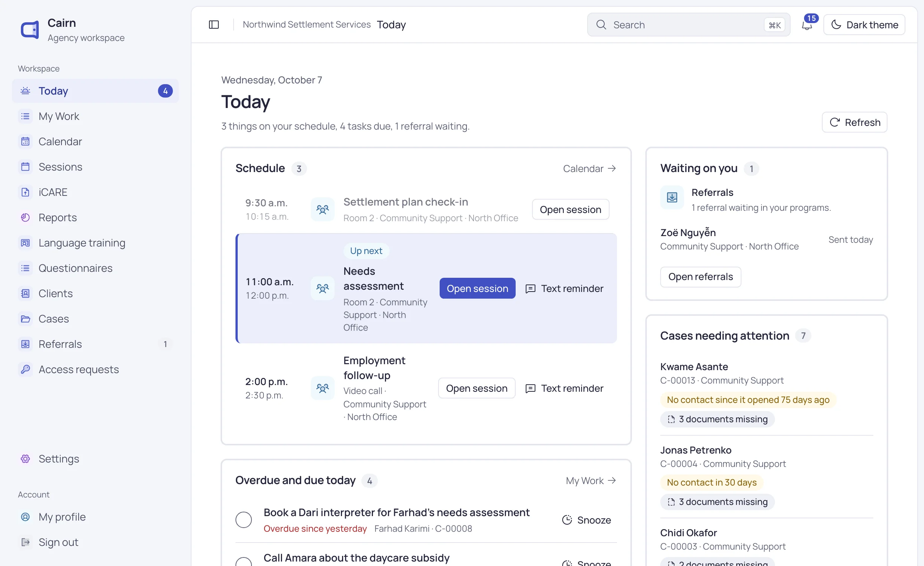924x566 pixels.
Task: Click the Cairn logo icon
Action: point(30,30)
